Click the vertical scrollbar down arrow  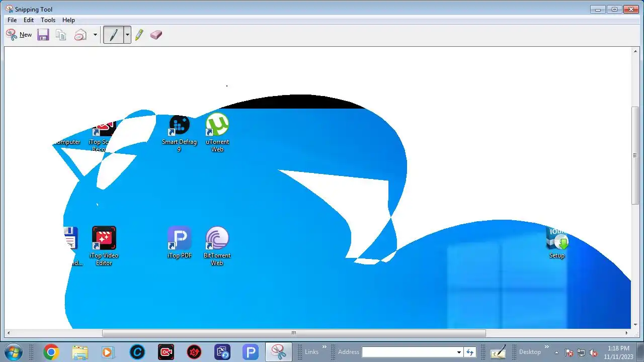[x=635, y=324]
